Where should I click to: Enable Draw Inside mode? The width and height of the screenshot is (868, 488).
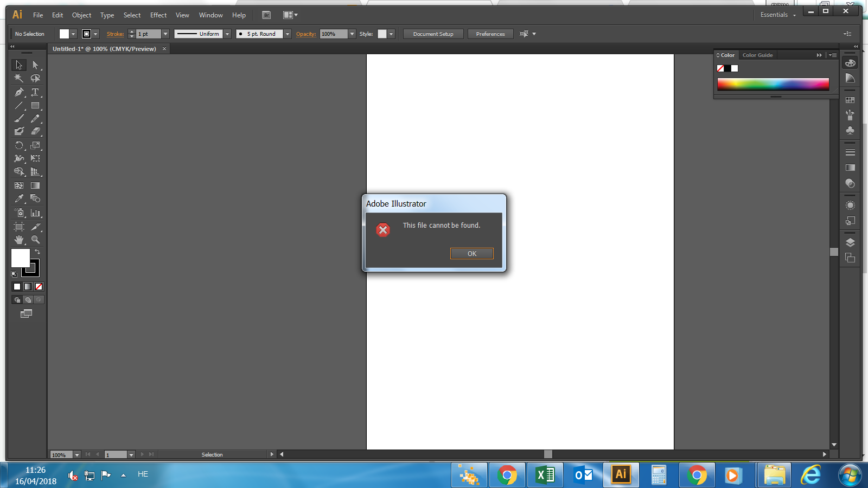[x=39, y=300]
